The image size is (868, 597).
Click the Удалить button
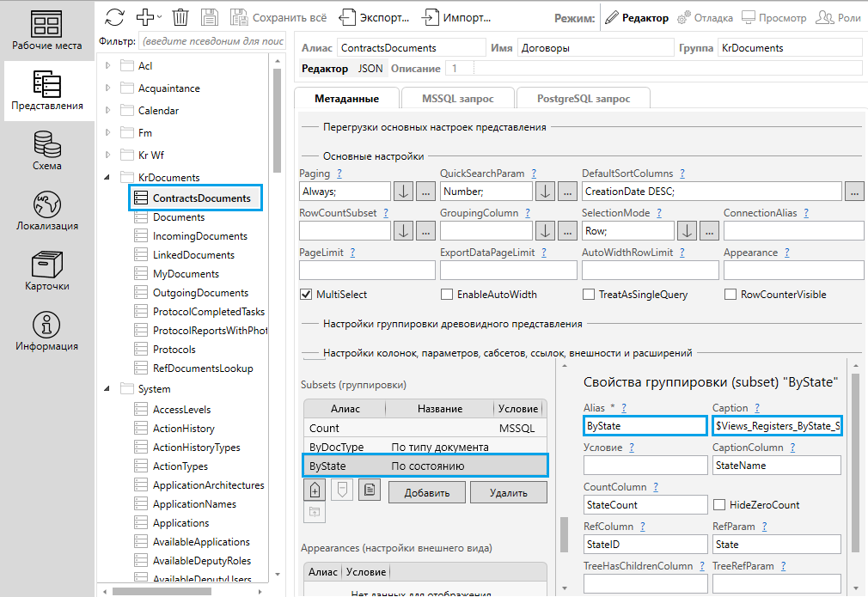pos(507,491)
